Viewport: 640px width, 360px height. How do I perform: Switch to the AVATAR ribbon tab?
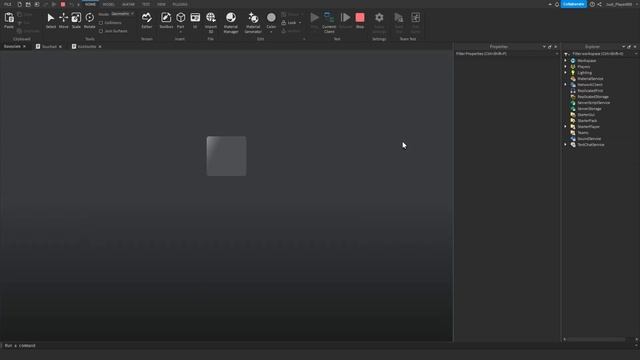coord(128,4)
